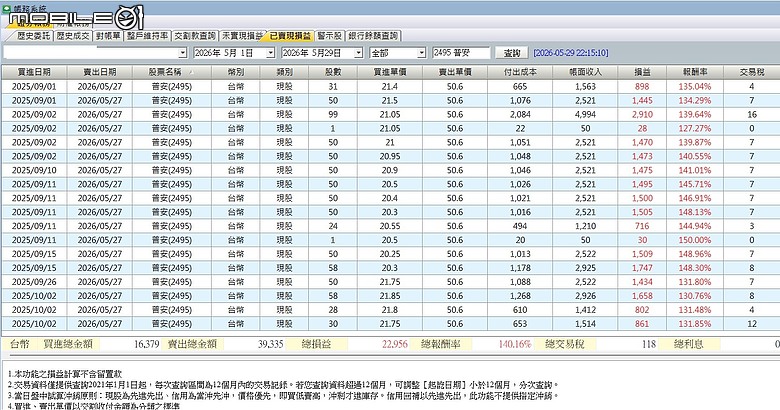Click the shares cell 99
This screenshot has width=780, height=410.
point(333,114)
